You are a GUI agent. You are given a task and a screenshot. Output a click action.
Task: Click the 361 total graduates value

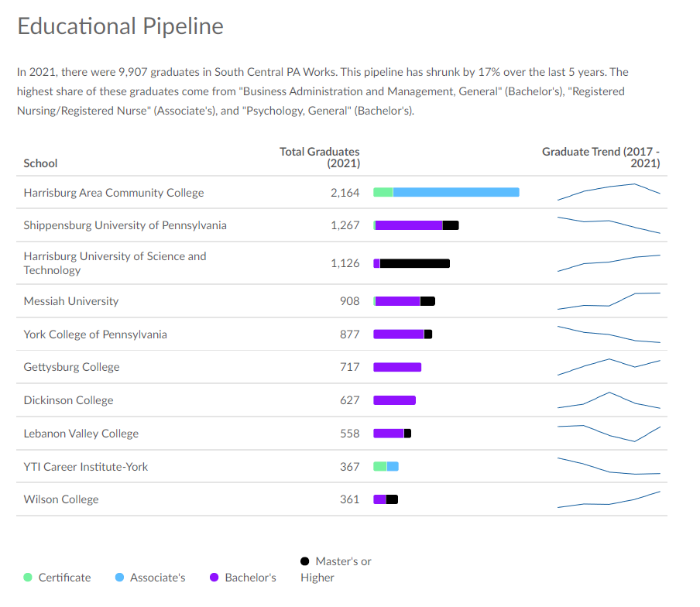pos(349,499)
